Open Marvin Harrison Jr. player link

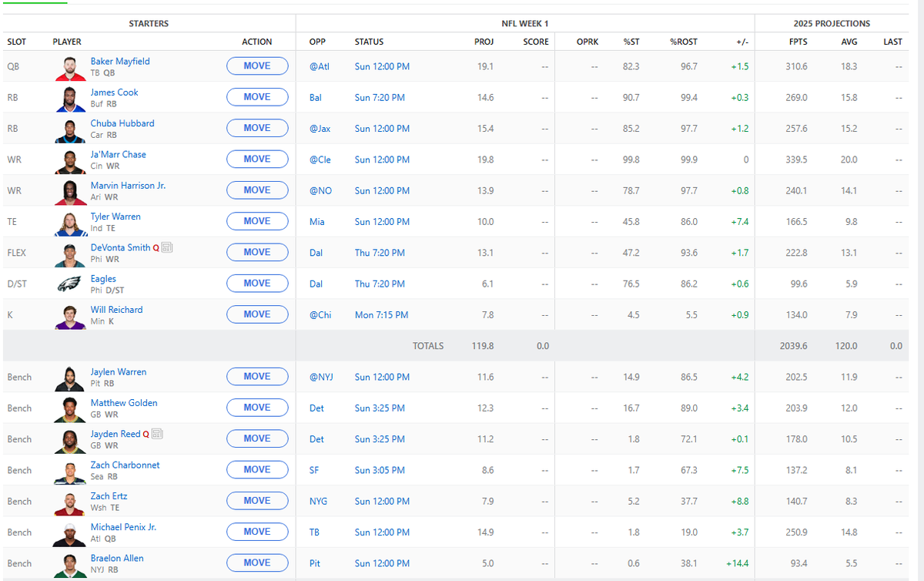coord(128,186)
